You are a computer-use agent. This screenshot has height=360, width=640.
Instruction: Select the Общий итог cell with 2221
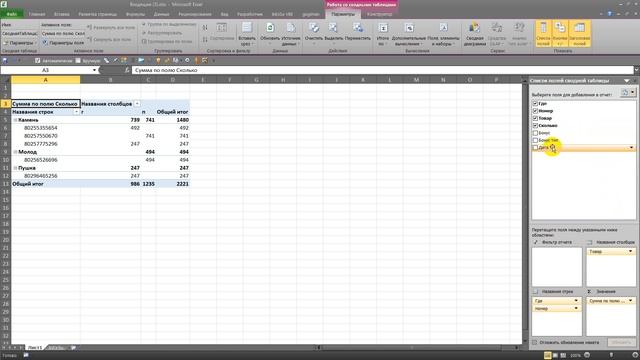[173, 184]
